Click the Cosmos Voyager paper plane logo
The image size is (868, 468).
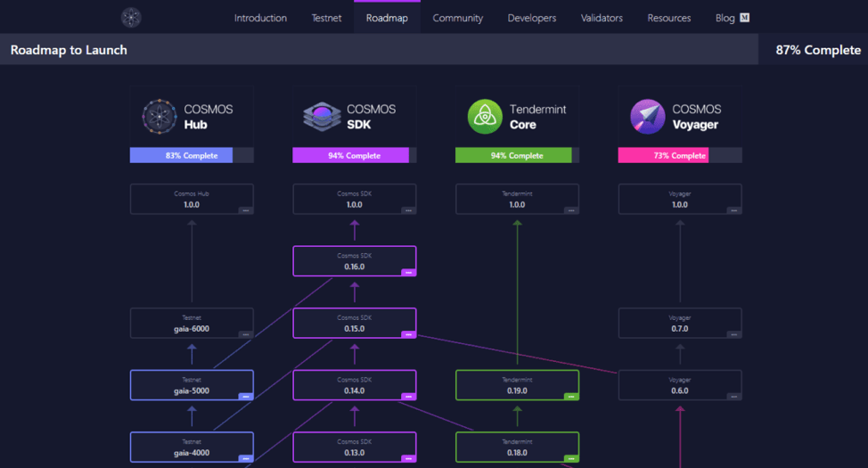(x=648, y=116)
